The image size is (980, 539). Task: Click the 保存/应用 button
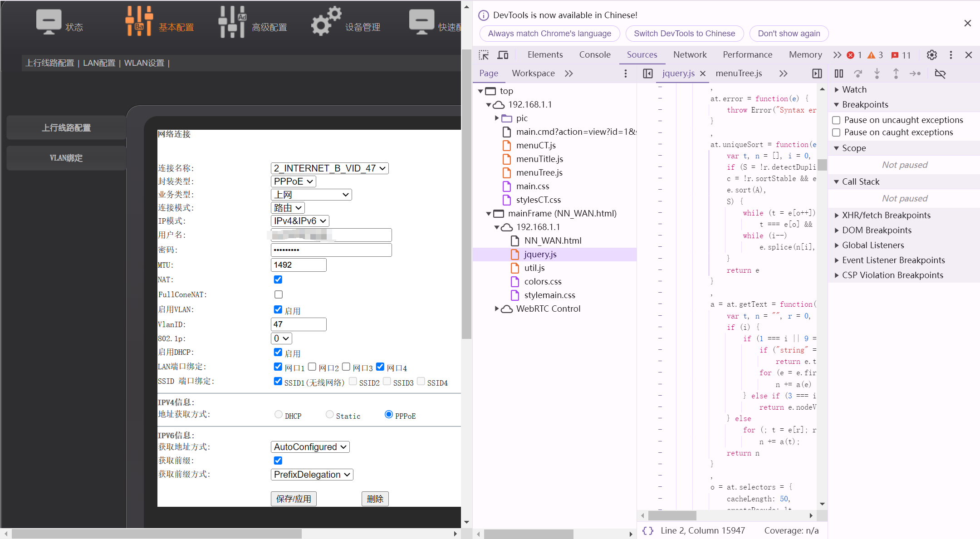294,499
